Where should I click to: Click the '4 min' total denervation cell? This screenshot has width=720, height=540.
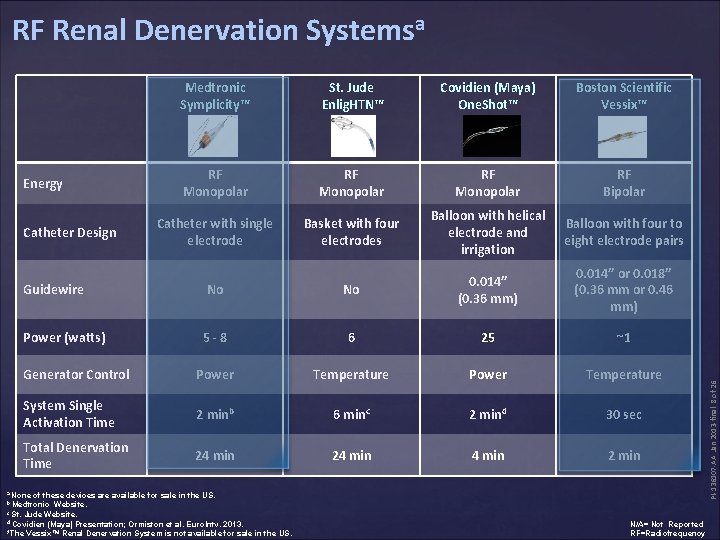tap(488, 455)
